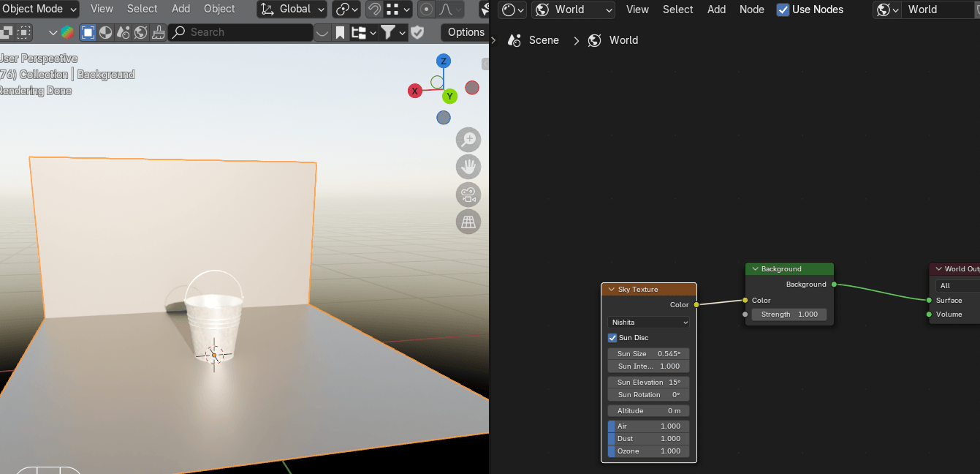This screenshot has height=474, width=980.
Task: Open the Global transform orientation dropdown
Action: (292, 10)
